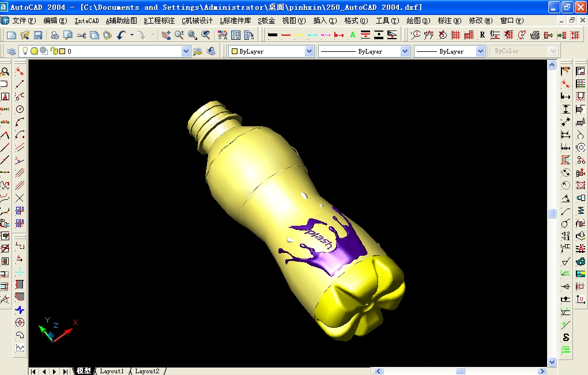Select the Zoom Realtime magnifier tool
This screenshot has width=588, height=375.
click(179, 35)
